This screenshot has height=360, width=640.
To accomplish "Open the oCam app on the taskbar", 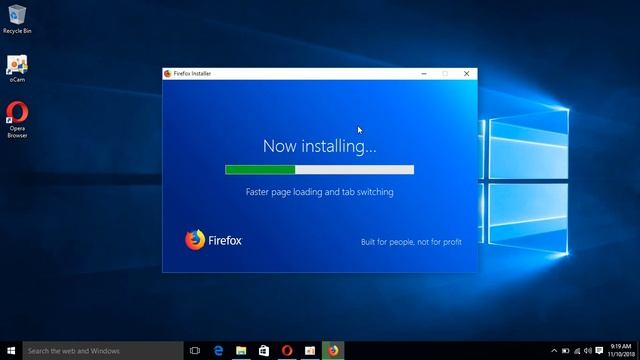I will (x=310, y=351).
